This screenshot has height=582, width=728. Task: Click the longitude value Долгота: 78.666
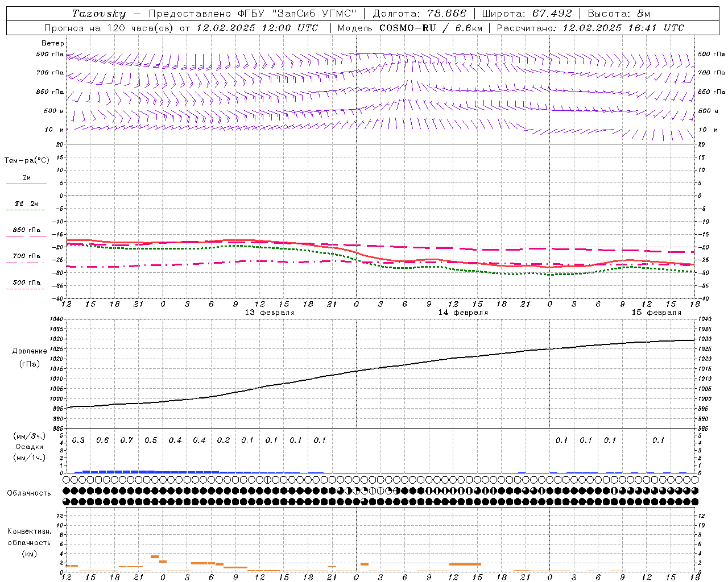click(x=420, y=14)
